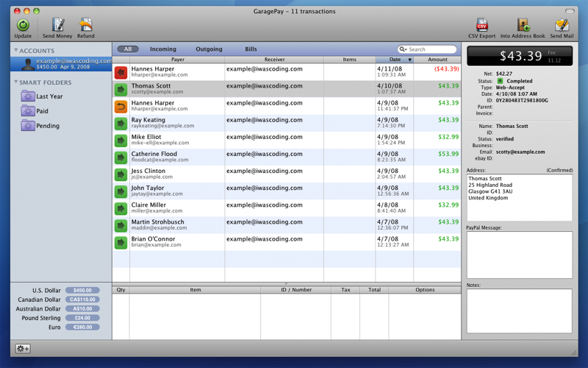Open the gear action menu dropdown

tap(23, 349)
